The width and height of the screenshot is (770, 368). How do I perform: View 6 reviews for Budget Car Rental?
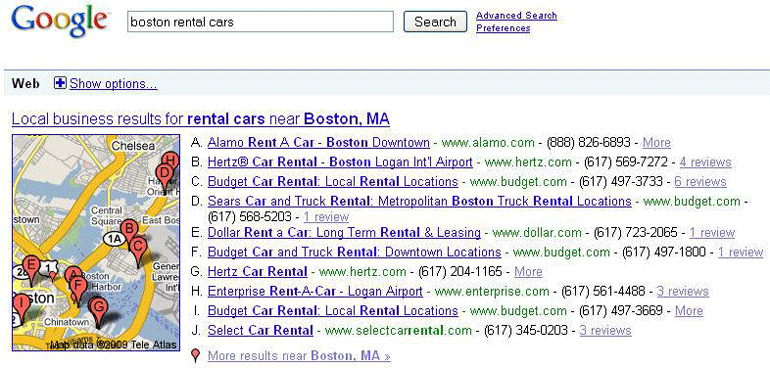click(700, 182)
